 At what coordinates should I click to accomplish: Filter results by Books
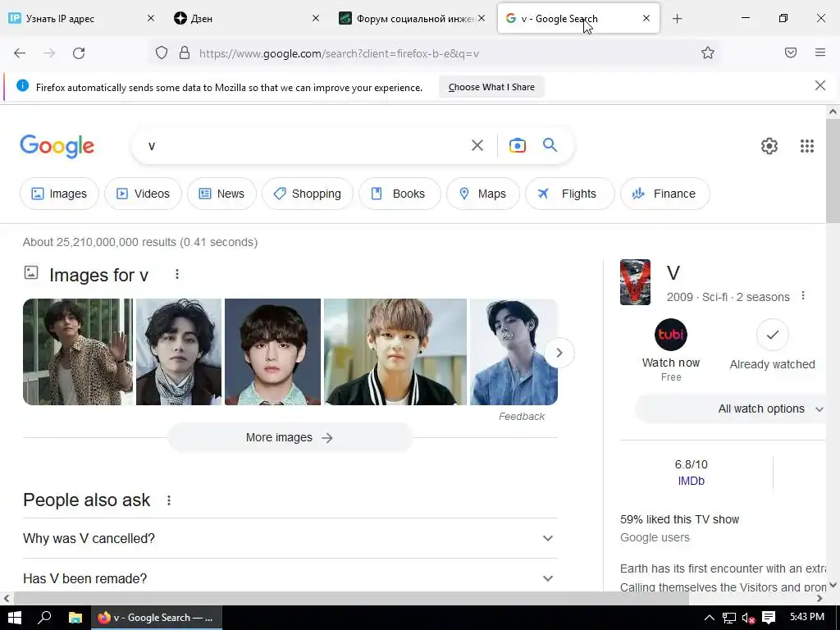399,194
